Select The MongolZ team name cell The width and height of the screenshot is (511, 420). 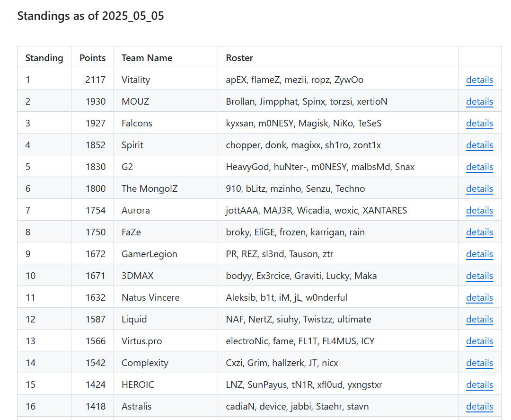166,188
